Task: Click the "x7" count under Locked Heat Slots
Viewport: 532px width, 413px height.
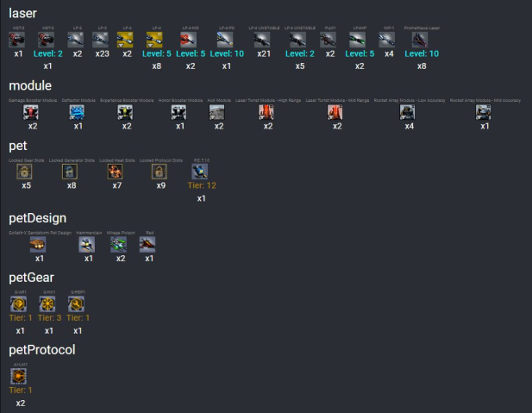Action: [x=117, y=185]
